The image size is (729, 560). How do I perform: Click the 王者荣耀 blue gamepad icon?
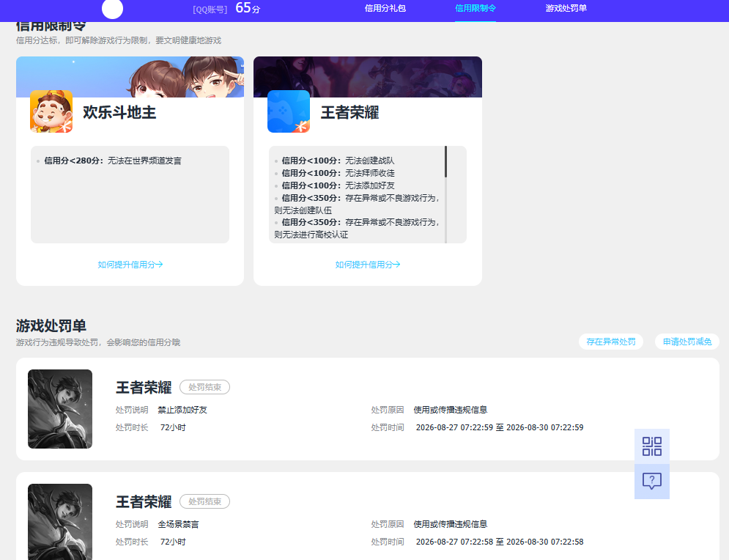tap(288, 111)
